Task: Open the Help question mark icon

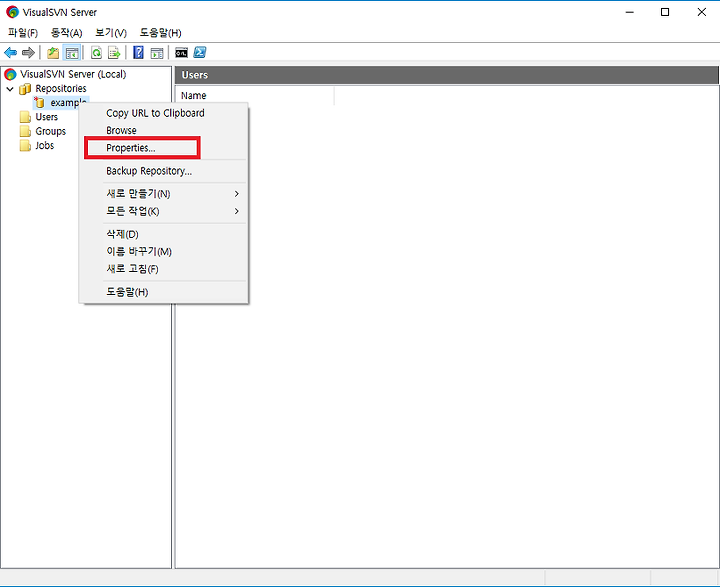Action: (138, 53)
